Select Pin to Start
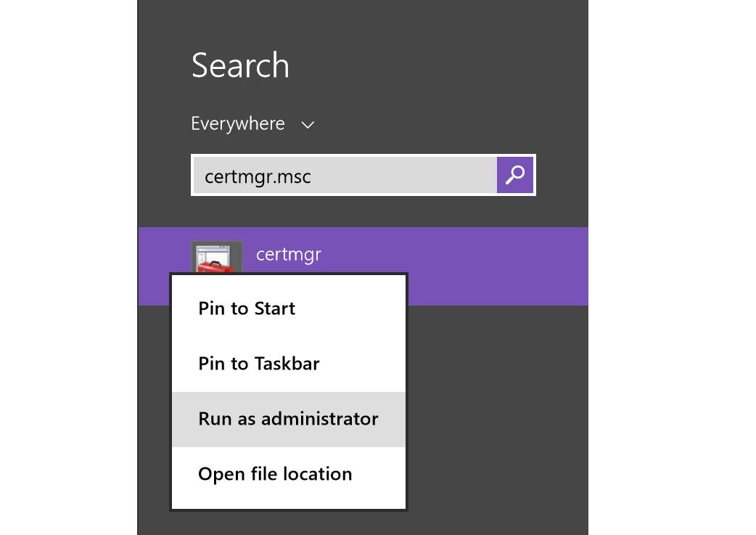The image size is (756, 535). [x=288, y=309]
